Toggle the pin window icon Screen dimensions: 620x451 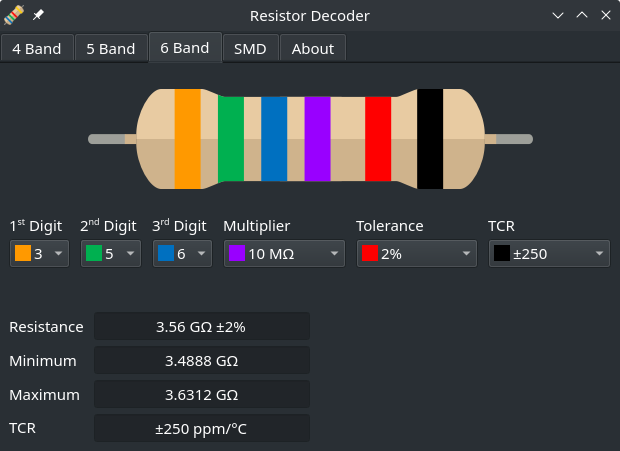[x=38, y=15]
